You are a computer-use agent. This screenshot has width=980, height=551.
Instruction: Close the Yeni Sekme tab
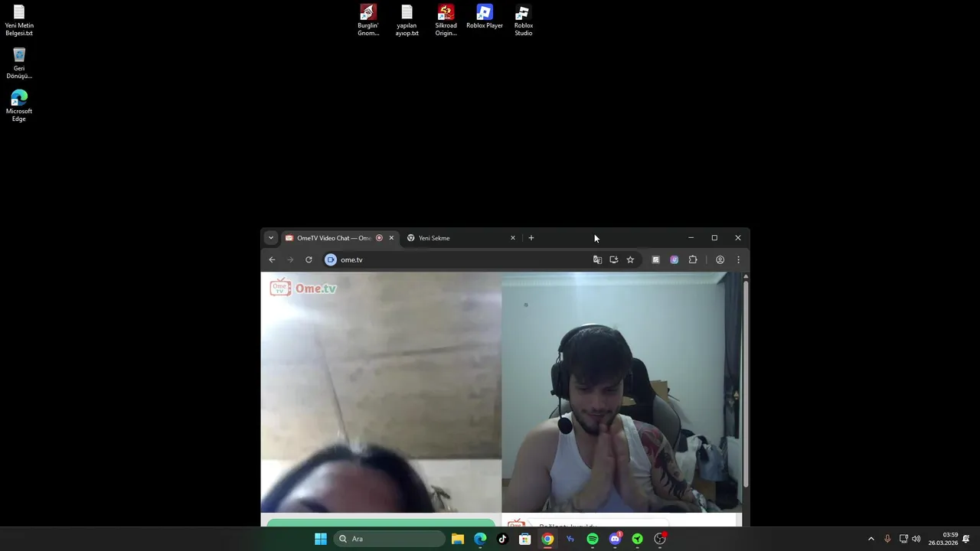point(513,238)
